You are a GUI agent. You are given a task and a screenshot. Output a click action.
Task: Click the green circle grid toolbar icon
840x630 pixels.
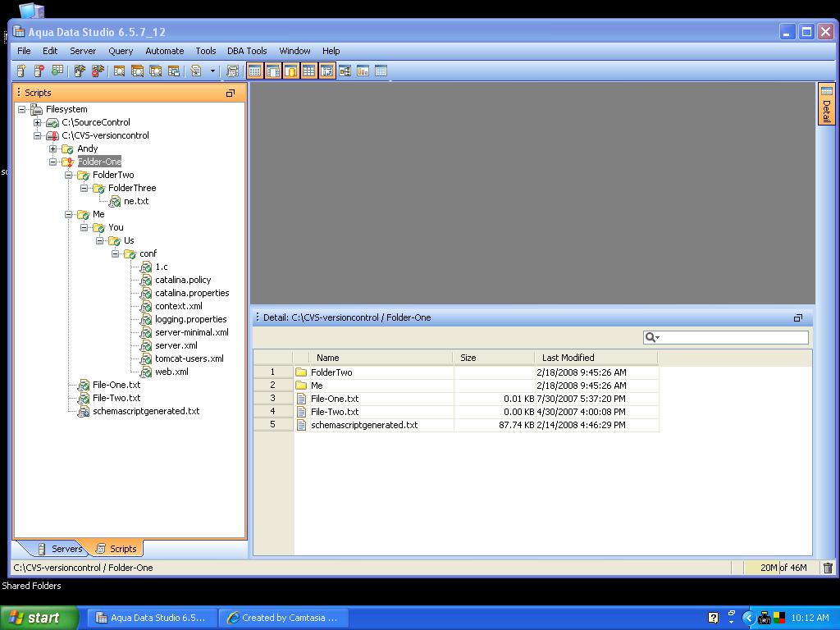tap(57, 71)
